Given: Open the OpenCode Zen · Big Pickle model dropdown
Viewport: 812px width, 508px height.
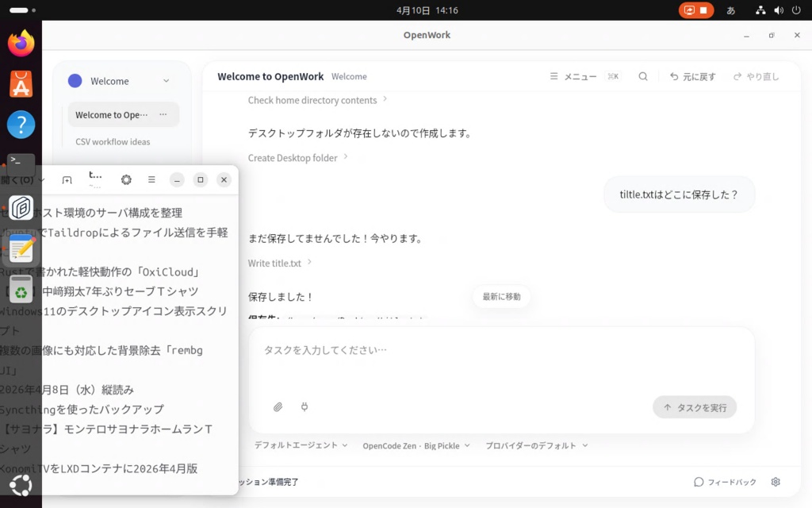Looking at the screenshot, I should point(416,445).
